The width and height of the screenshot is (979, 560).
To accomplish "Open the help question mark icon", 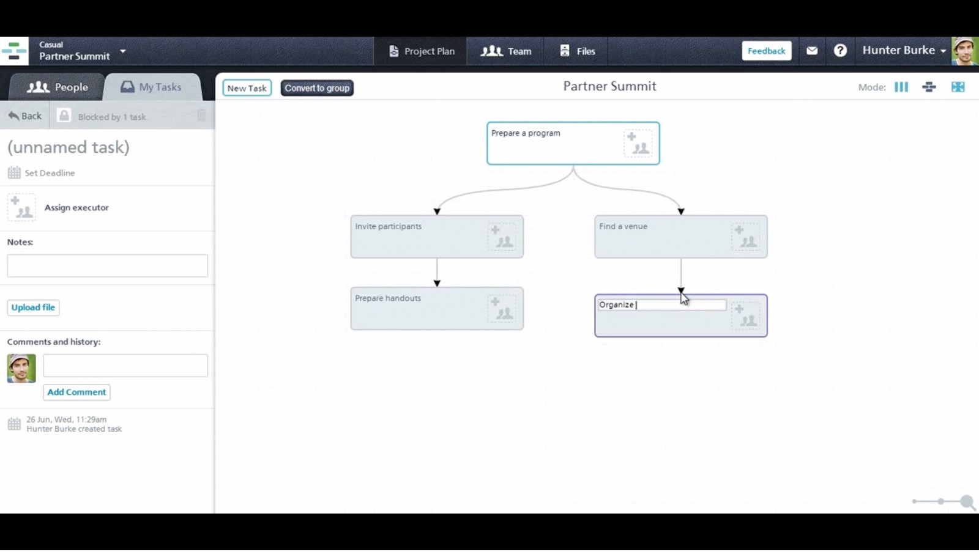I will [840, 51].
